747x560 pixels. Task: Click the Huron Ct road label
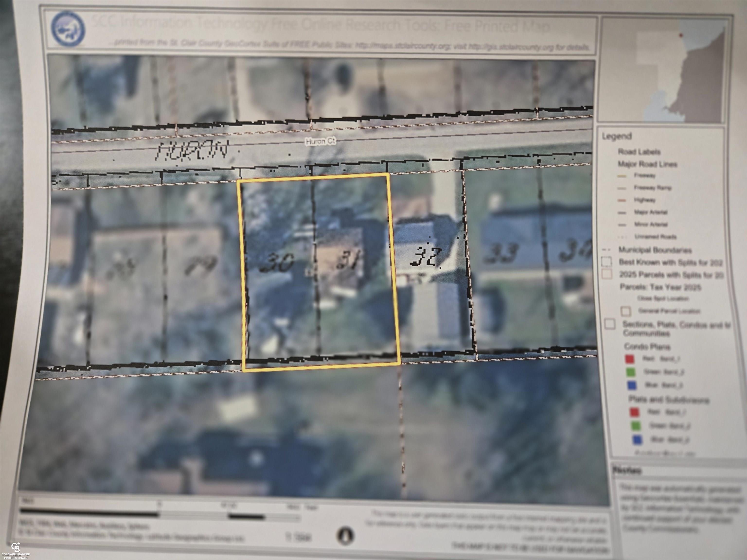point(320,141)
